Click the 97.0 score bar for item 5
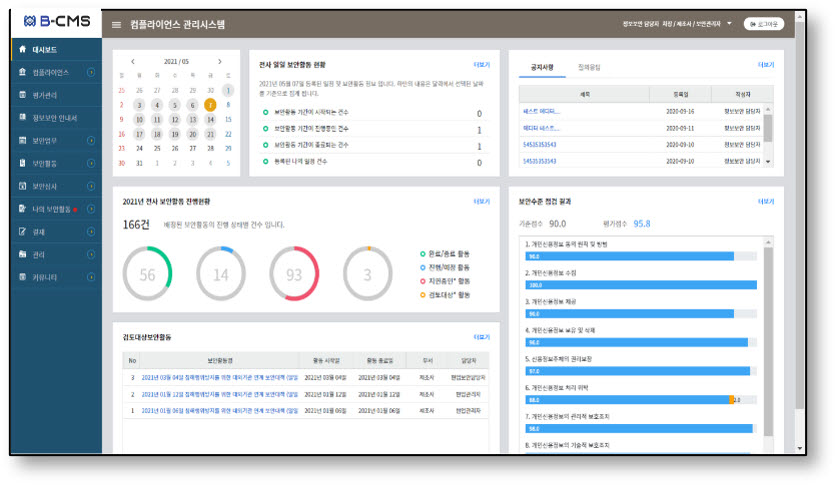Screen dimensions: 836x485 [638, 371]
